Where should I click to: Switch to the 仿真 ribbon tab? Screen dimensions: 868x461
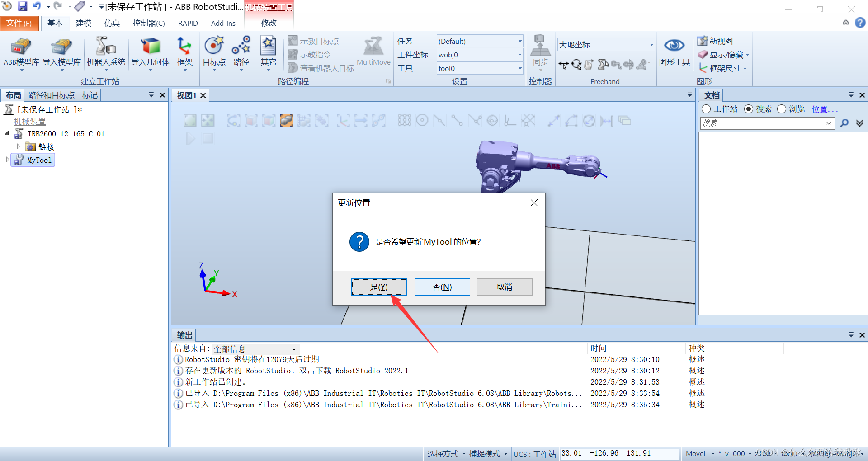point(112,23)
